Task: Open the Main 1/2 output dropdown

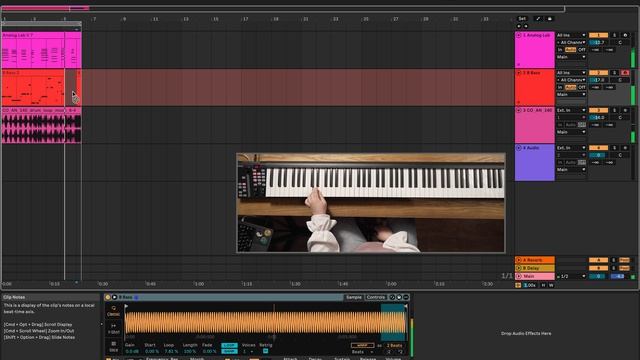Action: 571,276
